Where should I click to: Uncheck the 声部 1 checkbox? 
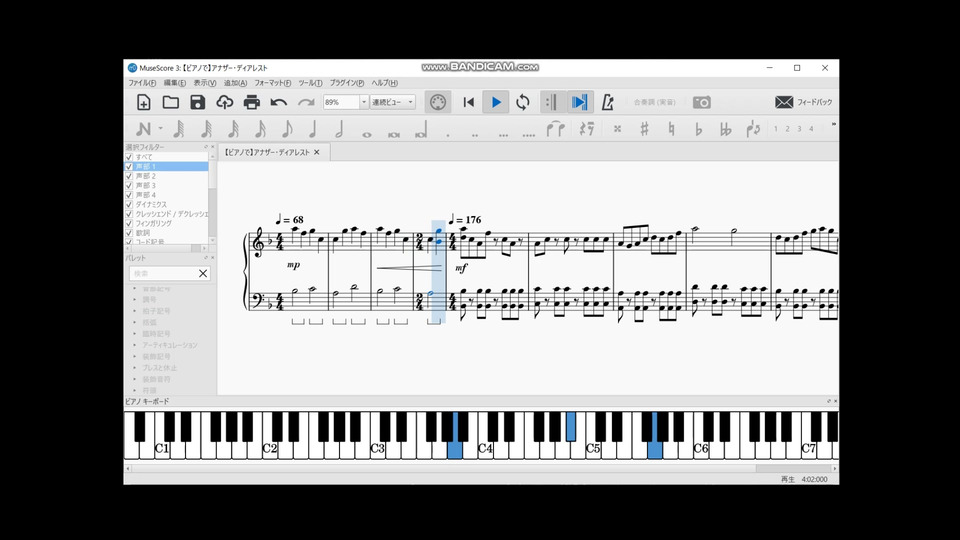[129, 167]
